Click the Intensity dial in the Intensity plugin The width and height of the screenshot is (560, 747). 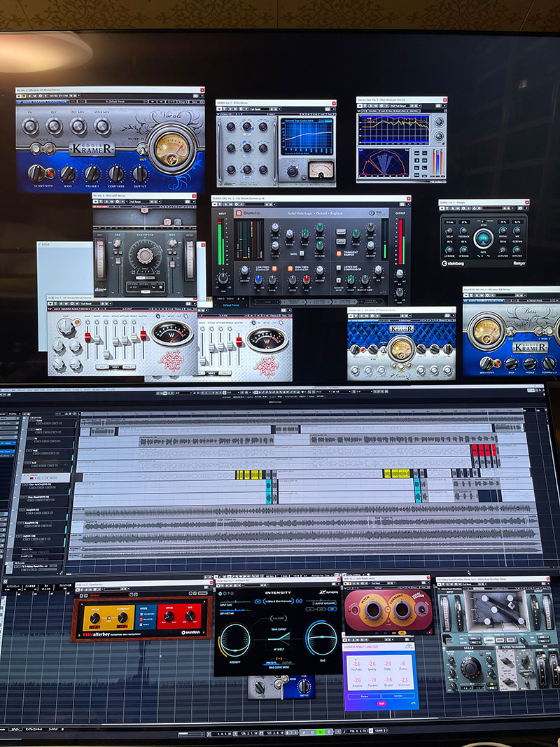(236, 640)
